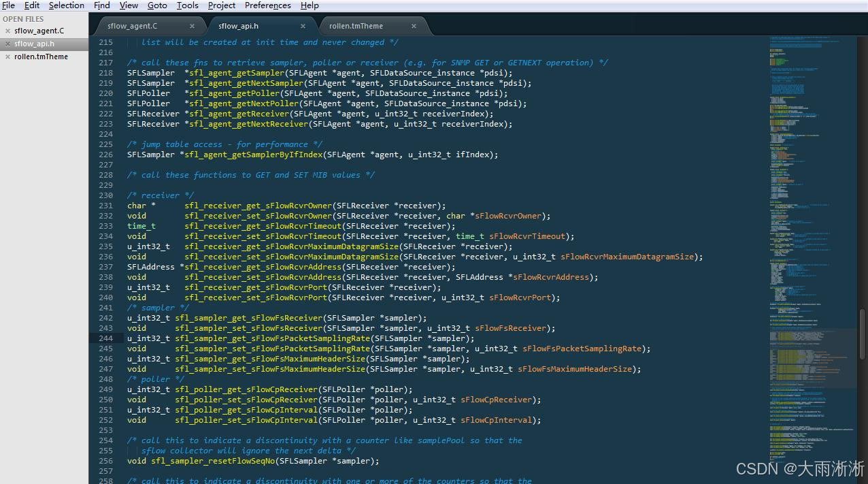Close the sflow_agent.C tab with its x icon
This screenshot has width=868, height=484.
[191, 25]
